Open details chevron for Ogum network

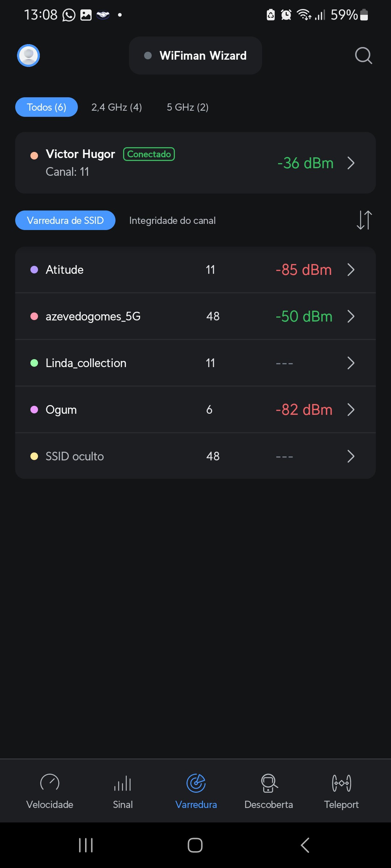click(350, 410)
